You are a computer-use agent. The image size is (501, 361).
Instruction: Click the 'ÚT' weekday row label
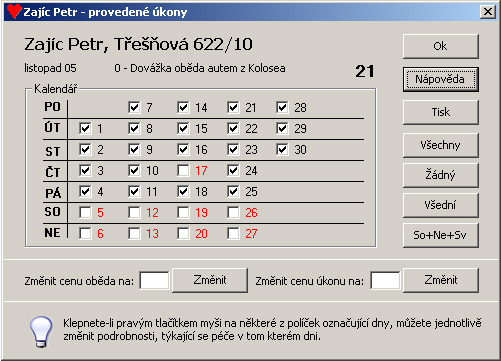coord(52,127)
